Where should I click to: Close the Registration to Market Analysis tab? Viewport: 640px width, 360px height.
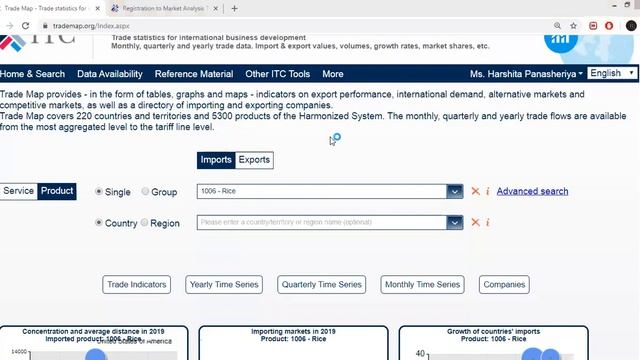coord(216,8)
